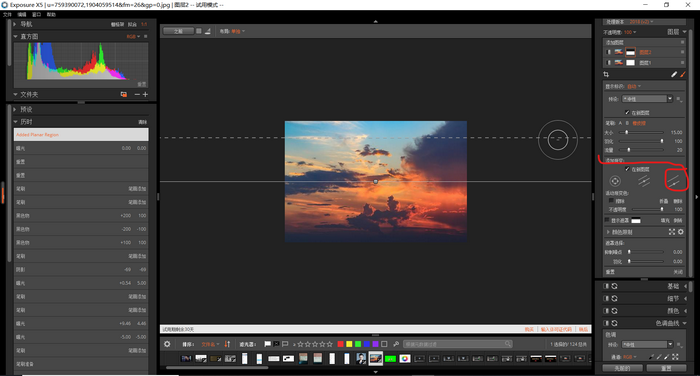Toggle the invert checkbox under active gradient

coord(612,201)
